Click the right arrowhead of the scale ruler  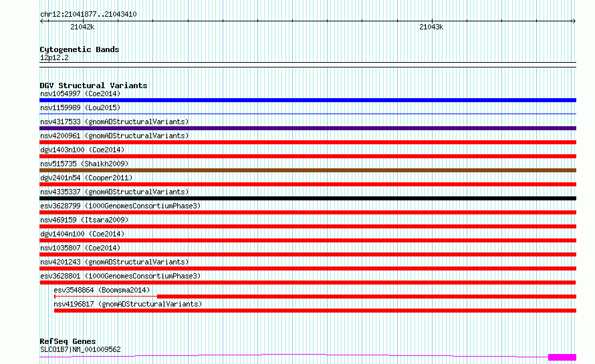pyautogui.click(x=574, y=21)
